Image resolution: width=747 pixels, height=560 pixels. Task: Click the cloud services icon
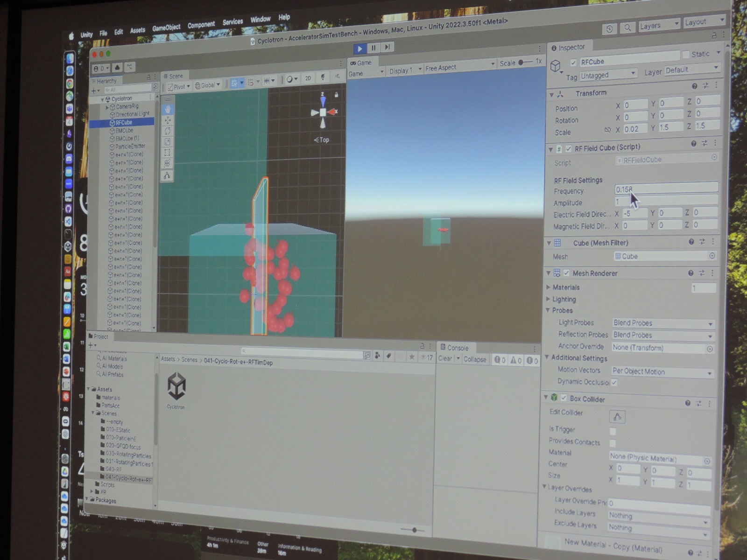tap(117, 68)
